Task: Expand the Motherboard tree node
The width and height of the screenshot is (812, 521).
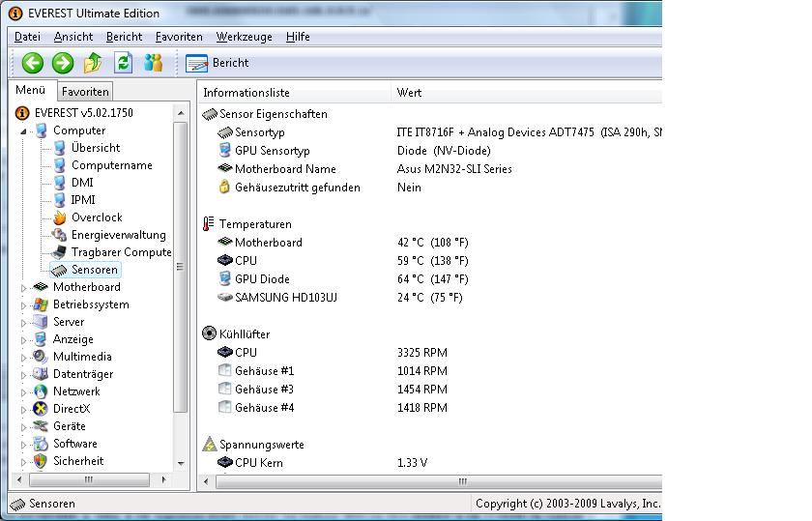Action: coord(23,288)
